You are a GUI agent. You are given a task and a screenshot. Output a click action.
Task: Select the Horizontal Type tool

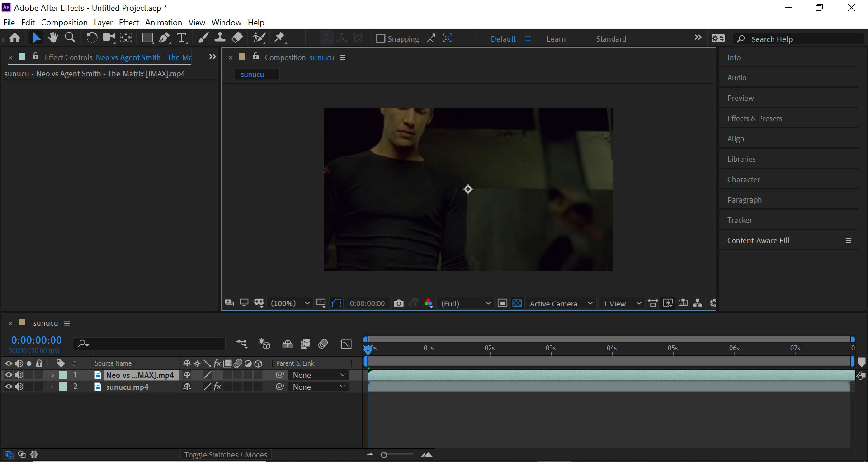[x=182, y=38]
